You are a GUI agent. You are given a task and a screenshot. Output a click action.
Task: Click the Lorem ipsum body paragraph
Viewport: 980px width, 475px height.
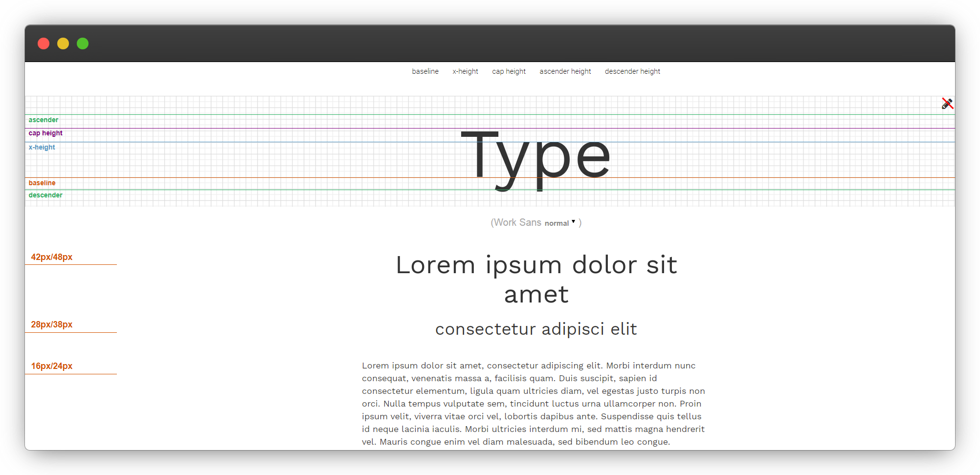pos(534,404)
